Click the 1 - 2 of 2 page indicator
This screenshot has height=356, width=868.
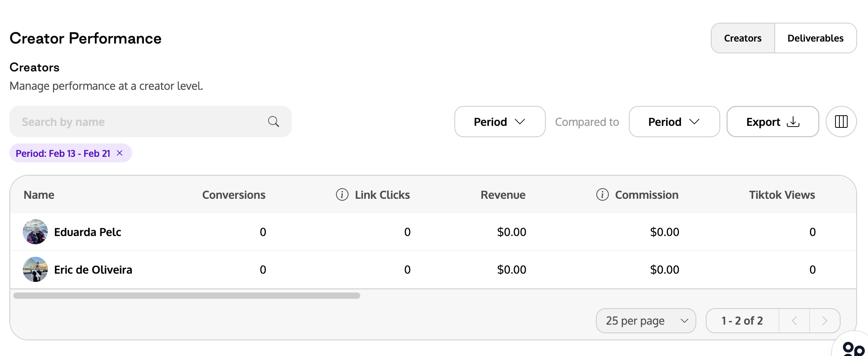tap(742, 321)
